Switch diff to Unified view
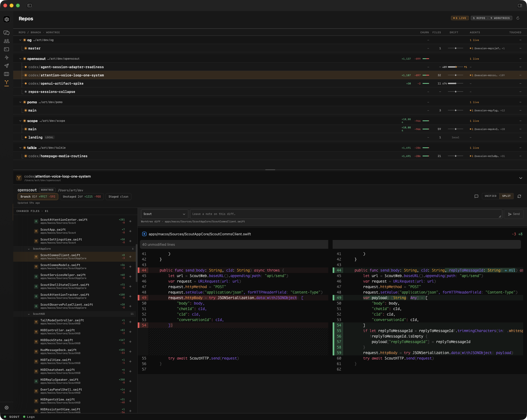The width and height of the screenshot is (527, 420). coord(490,196)
